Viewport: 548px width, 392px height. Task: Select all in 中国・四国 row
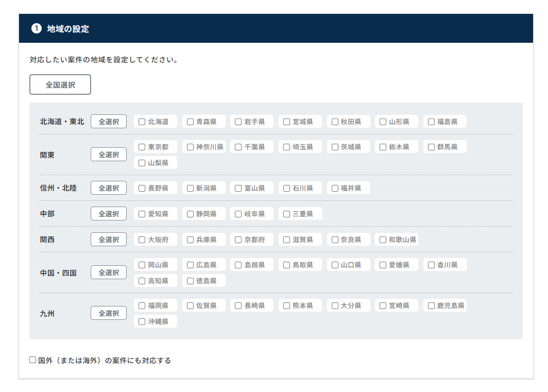(109, 272)
